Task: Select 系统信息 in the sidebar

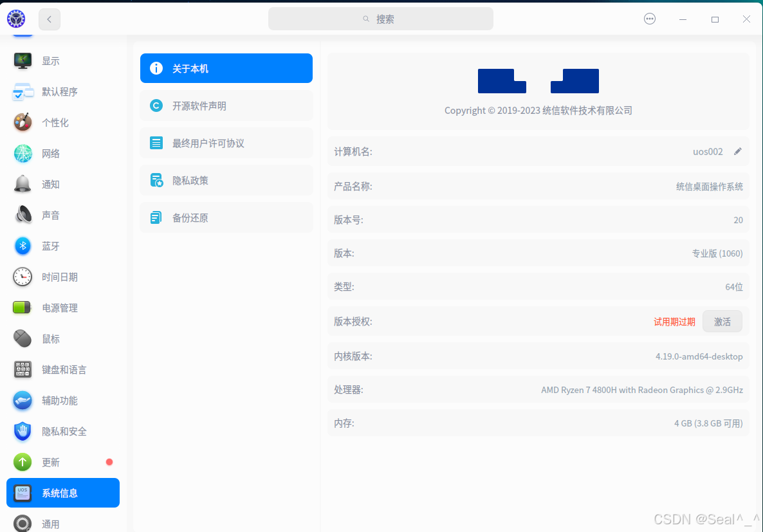Action: (63, 493)
